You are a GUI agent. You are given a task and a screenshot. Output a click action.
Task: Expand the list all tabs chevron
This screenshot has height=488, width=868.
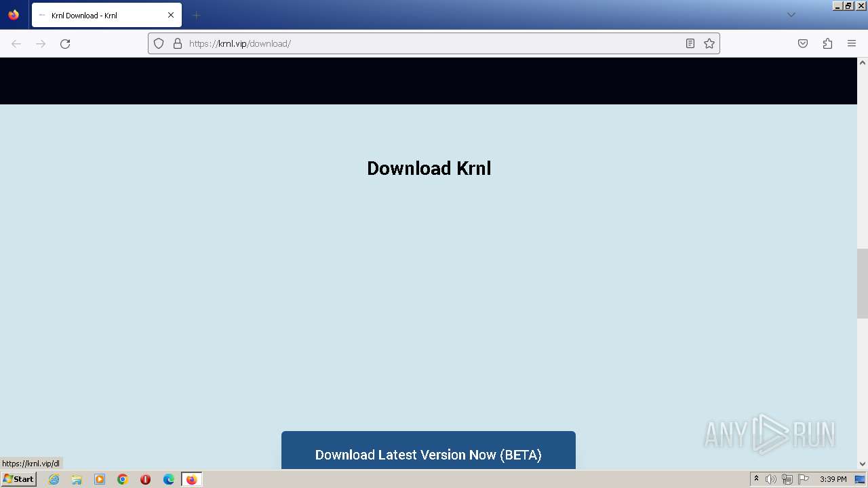[x=791, y=15]
